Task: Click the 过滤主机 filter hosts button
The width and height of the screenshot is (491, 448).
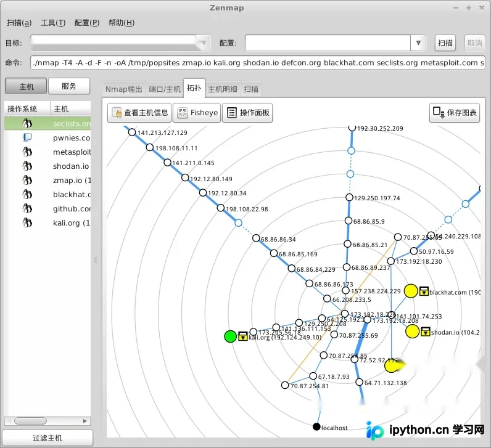Action: click(x=47, y=438)
